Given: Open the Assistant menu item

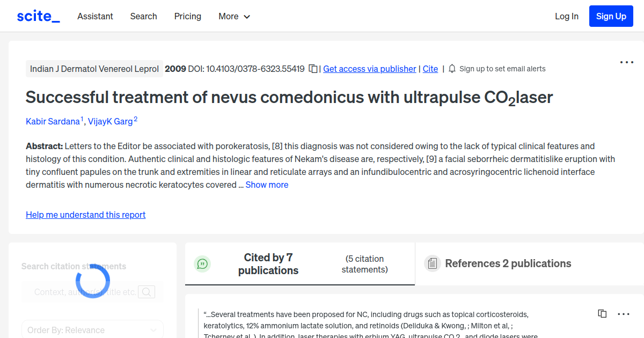Looking at the screenshot, I should coord(95,16).
